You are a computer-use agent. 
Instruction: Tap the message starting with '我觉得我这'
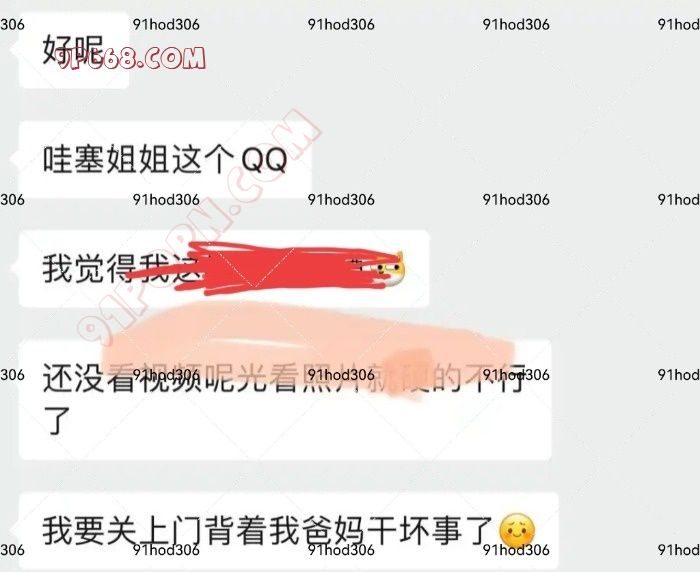(224, 269)
